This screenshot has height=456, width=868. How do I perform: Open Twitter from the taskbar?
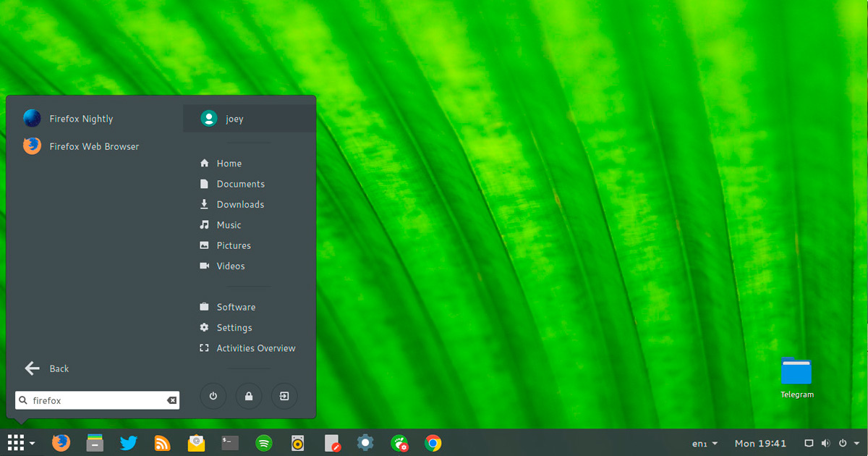[x=128, y=442]
